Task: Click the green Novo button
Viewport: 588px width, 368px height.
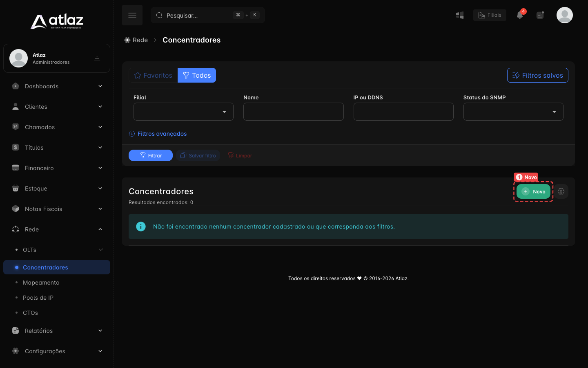Action: [x=533, y=191]
